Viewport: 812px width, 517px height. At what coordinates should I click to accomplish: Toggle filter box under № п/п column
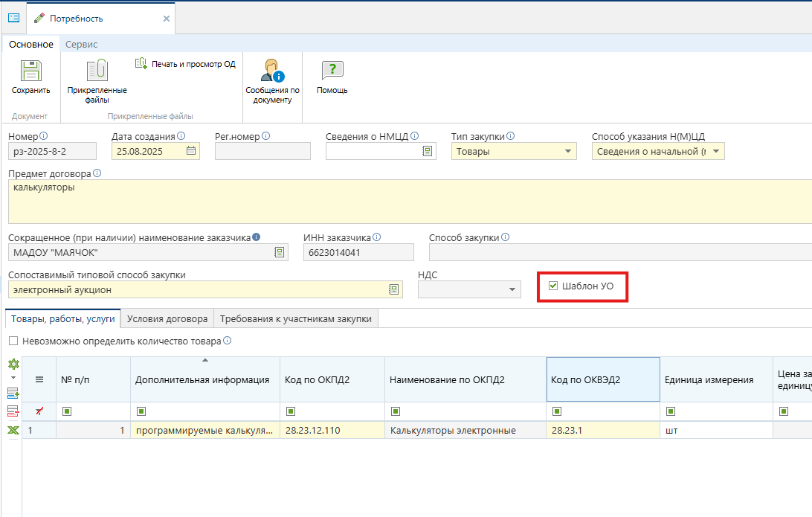tap(67, 411)
